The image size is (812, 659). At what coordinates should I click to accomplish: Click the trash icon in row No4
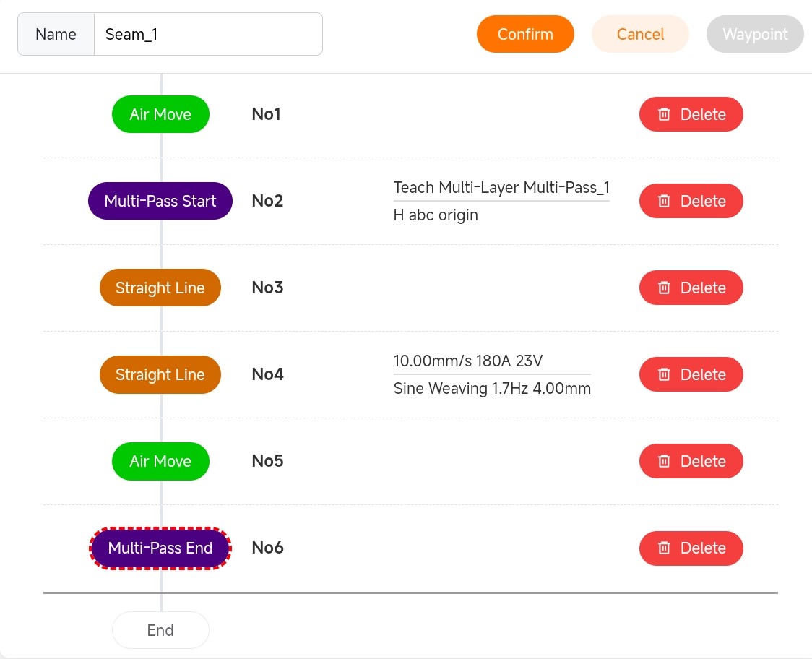point(665,374)
